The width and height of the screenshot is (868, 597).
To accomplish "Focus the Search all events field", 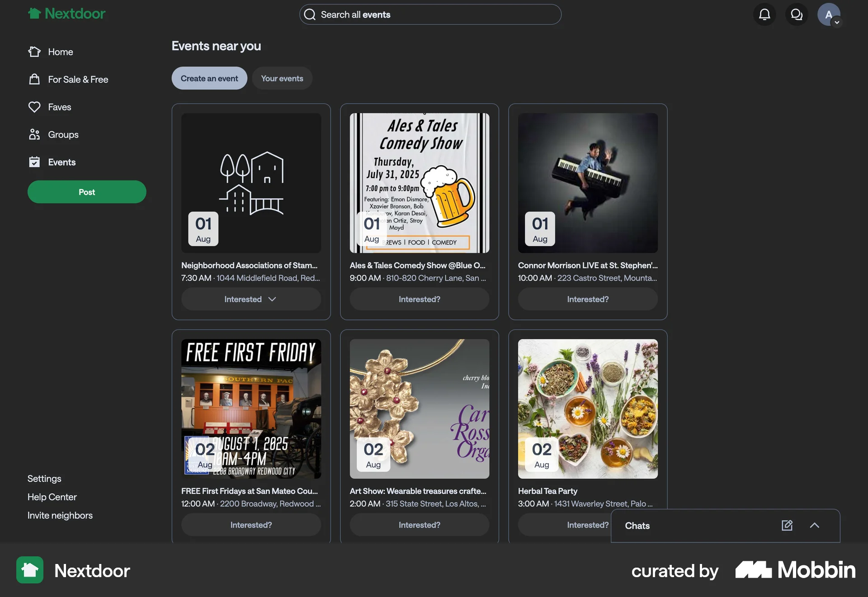I will click(x=430, y=14).
